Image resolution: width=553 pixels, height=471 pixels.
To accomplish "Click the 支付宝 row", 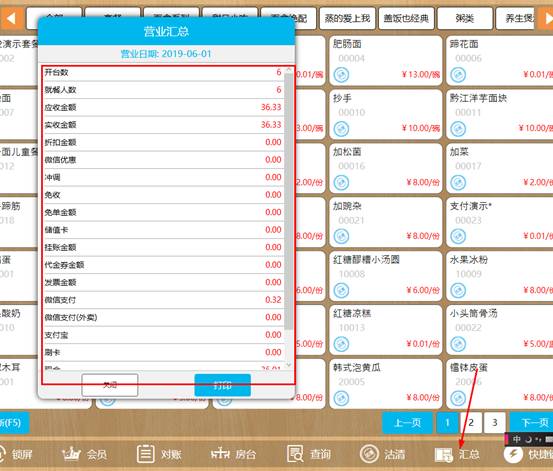I will coord(164,335).
